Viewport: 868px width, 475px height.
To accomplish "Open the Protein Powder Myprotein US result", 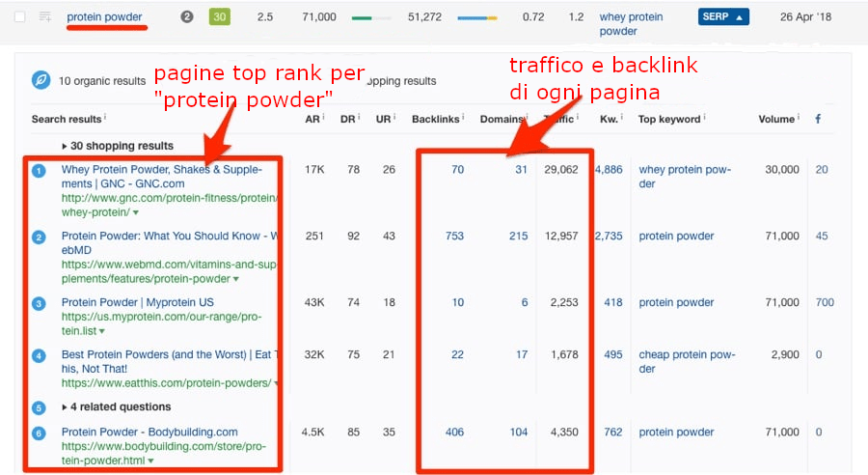I will pyautogui.click(x=137, y=302).
